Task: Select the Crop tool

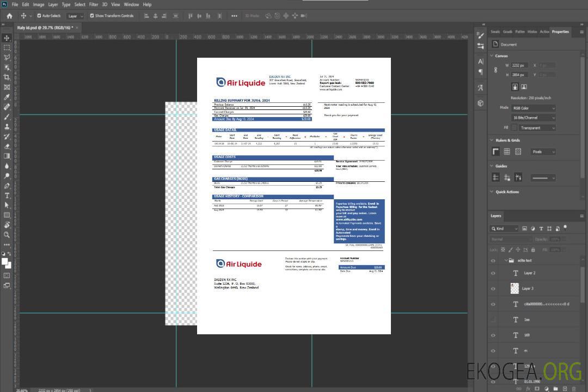Action: 7,77
